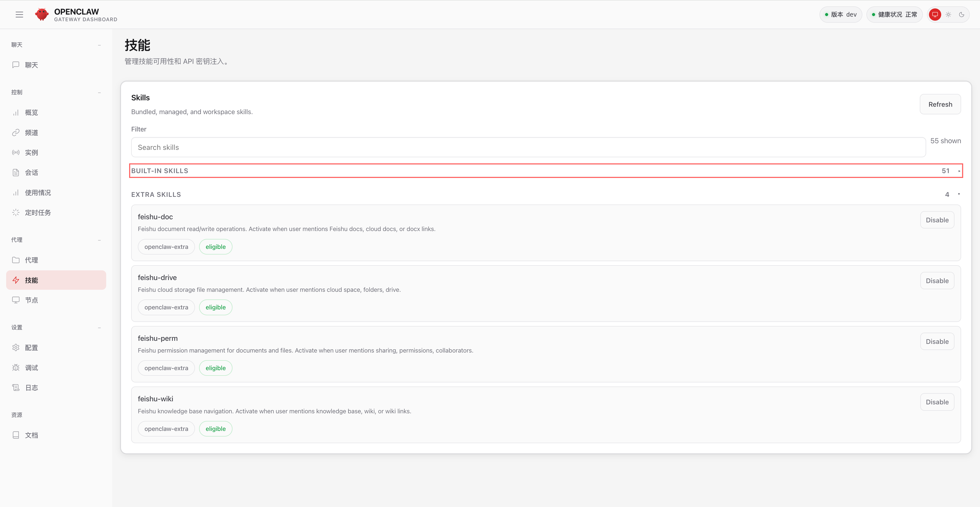Select the 频道 channels sidebar icon

pos(16,132)
